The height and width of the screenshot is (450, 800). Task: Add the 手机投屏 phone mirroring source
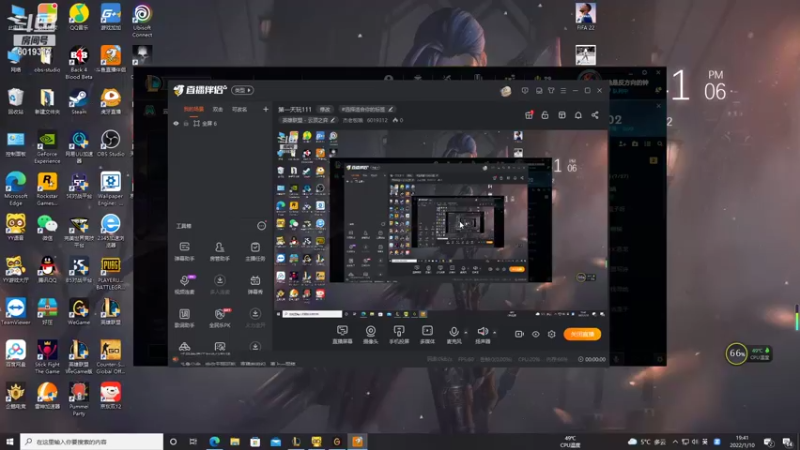click(x=399, y=335)
